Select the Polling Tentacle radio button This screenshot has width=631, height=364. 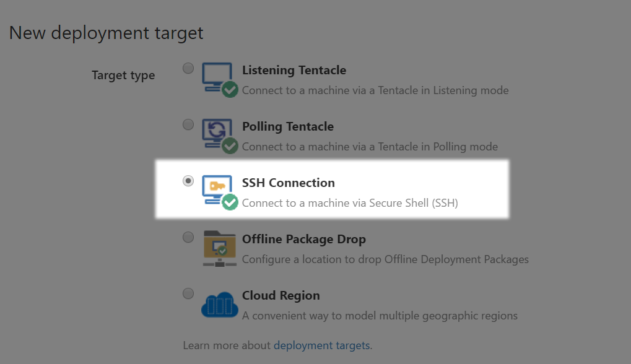point(188,124)
